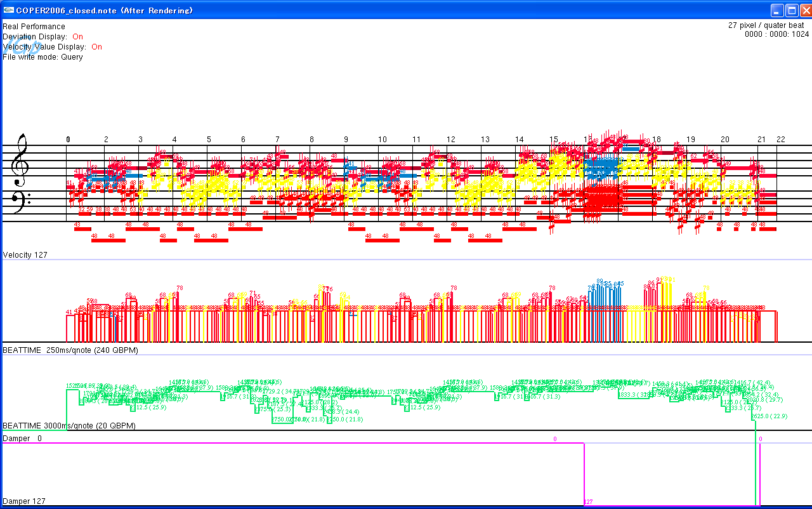
Task: Toggle the Velocity Value Display On value
Action: pyautogui.click(x=96, y=47)
